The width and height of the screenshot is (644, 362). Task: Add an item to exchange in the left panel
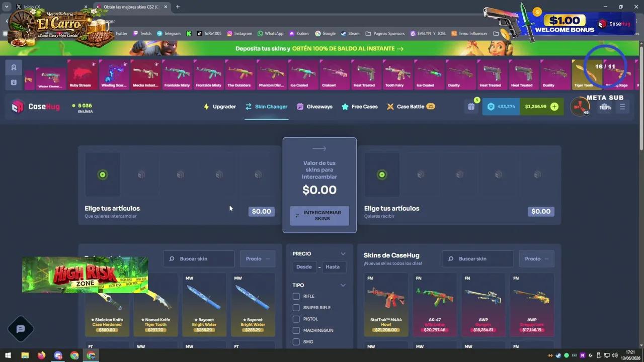[103, 174]
